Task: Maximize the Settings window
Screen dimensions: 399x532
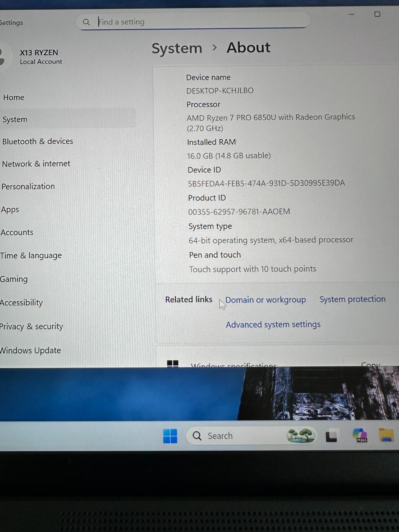Action: [x=377, y=14]
